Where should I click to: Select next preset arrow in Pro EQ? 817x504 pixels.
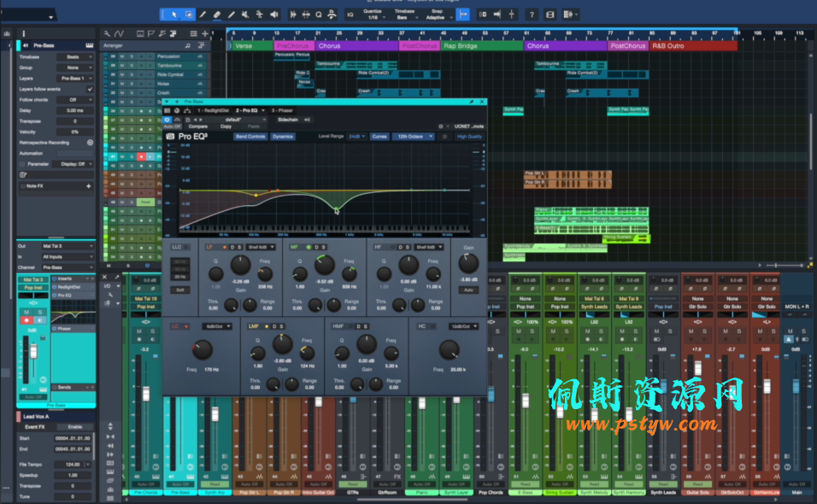pos(201,120)
